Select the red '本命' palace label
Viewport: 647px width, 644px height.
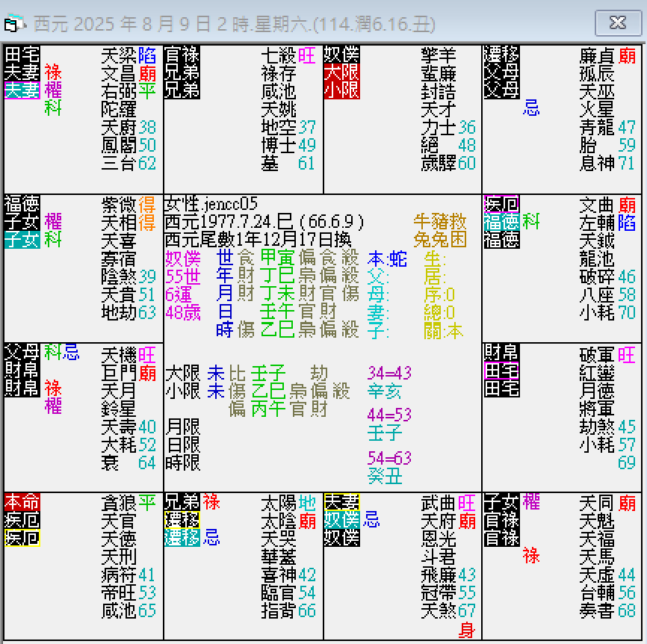point(22,502)
